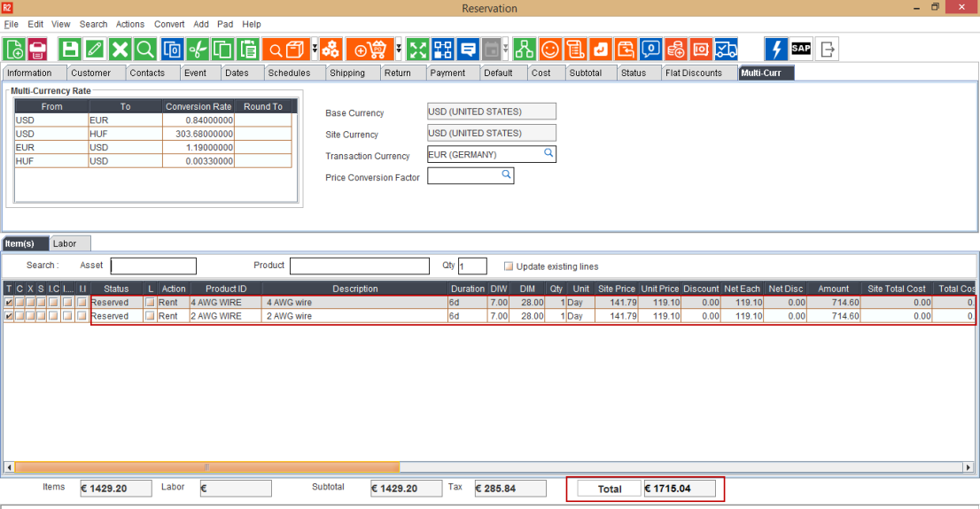Toggle the L checkbox on 2 AWG WIRE row
This screenshot has height=509, width=980.
pyautogui.click(x=150, y=316)
